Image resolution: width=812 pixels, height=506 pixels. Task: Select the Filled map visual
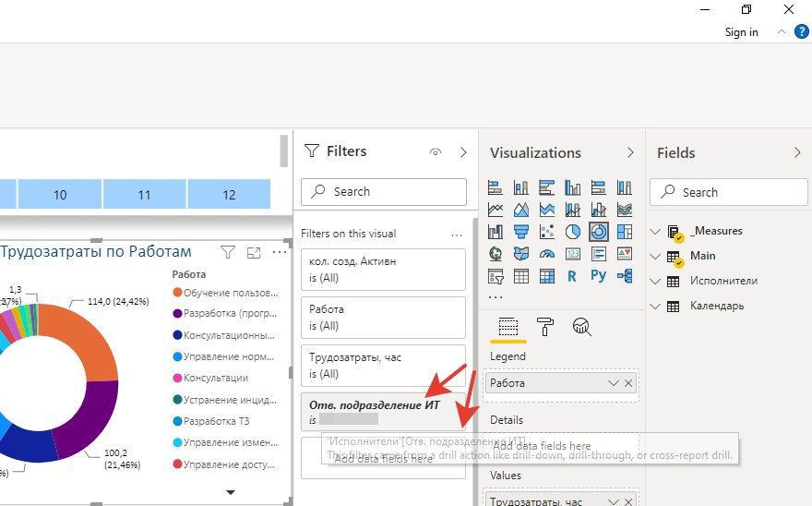point(521,254)
